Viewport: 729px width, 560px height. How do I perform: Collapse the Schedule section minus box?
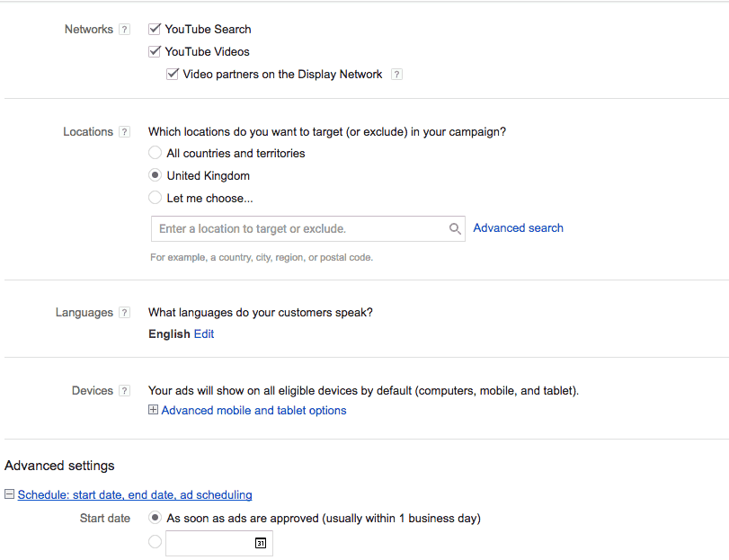(x=9, y=494)
